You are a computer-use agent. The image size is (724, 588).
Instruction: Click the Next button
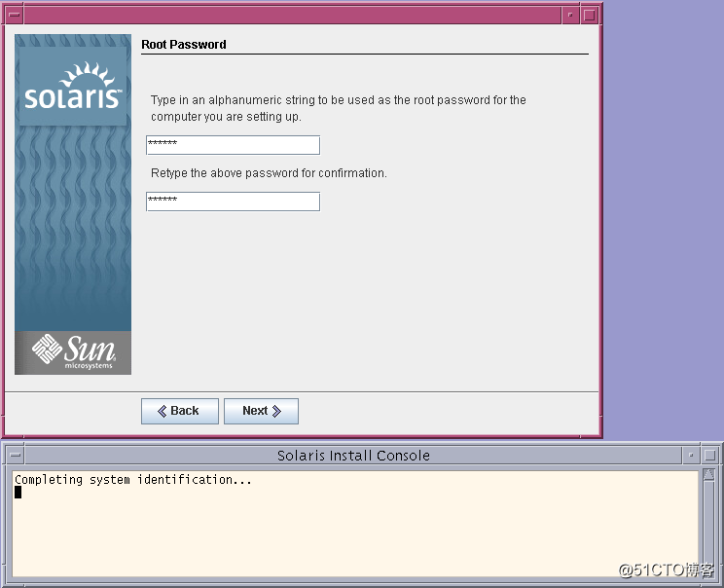pos(261,411)
